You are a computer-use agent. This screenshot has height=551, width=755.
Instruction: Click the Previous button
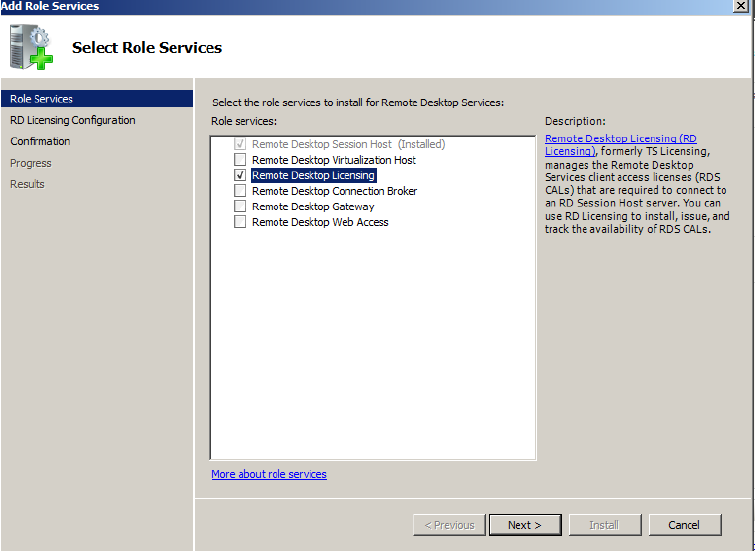pos(449,525)
